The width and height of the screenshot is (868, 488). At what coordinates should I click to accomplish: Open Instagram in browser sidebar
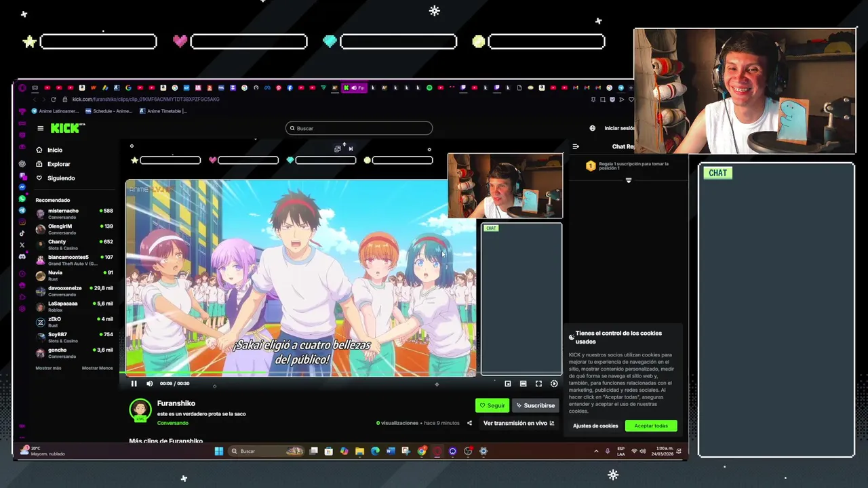(x=22, y=222)
